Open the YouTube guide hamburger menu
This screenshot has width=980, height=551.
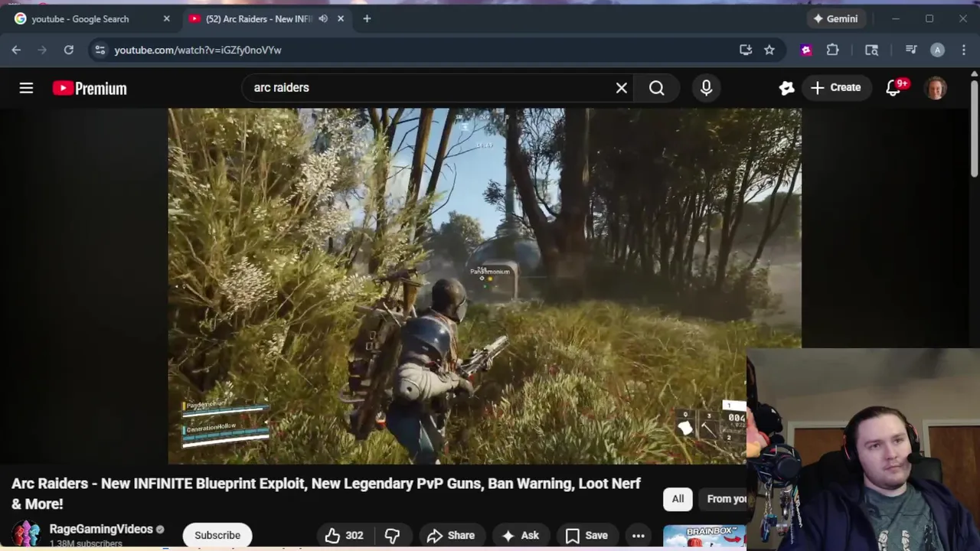click(x=26, y=88)
